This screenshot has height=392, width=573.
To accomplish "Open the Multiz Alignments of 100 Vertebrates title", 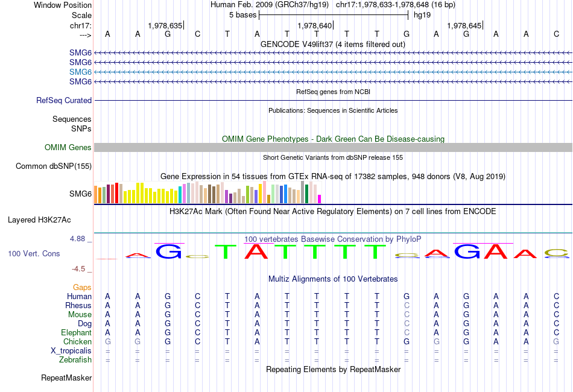I will 333,279.
